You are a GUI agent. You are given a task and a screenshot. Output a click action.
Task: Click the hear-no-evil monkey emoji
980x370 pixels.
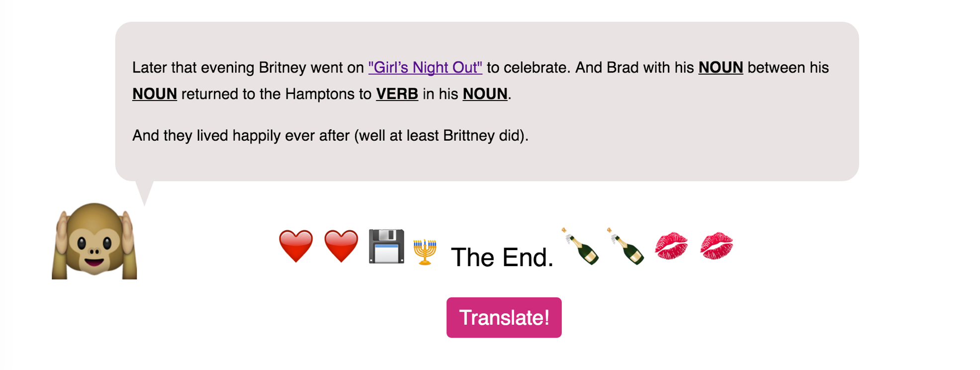tap(94, 241)
